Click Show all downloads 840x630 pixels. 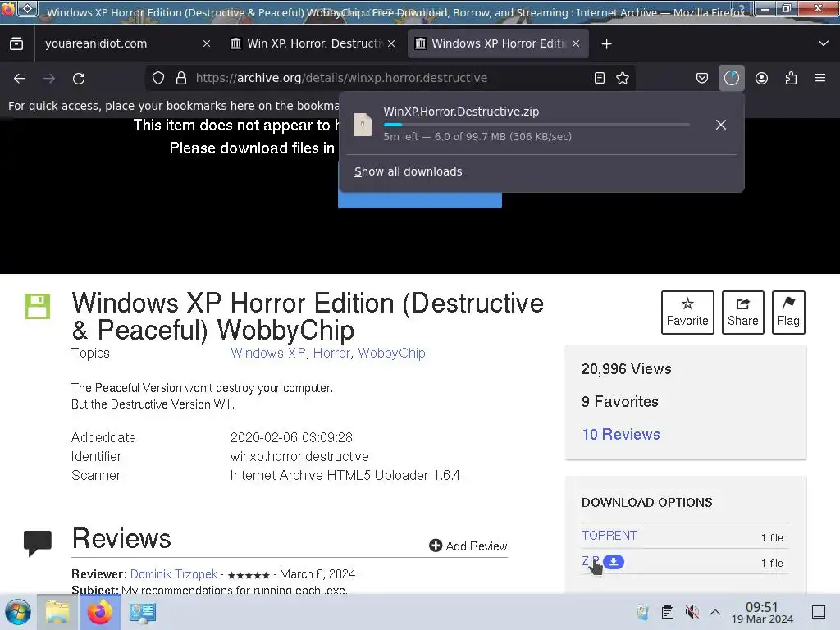(409, 171)
